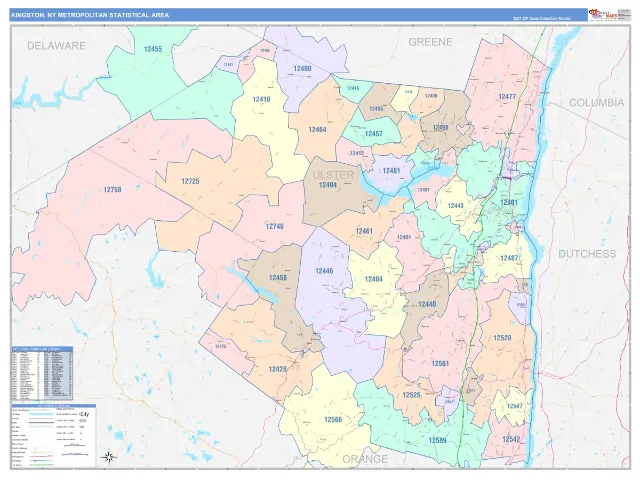Viewport: 640px width, 480px height.
Task: Click ZIP code 12740 label
Action: pos(275,226)
